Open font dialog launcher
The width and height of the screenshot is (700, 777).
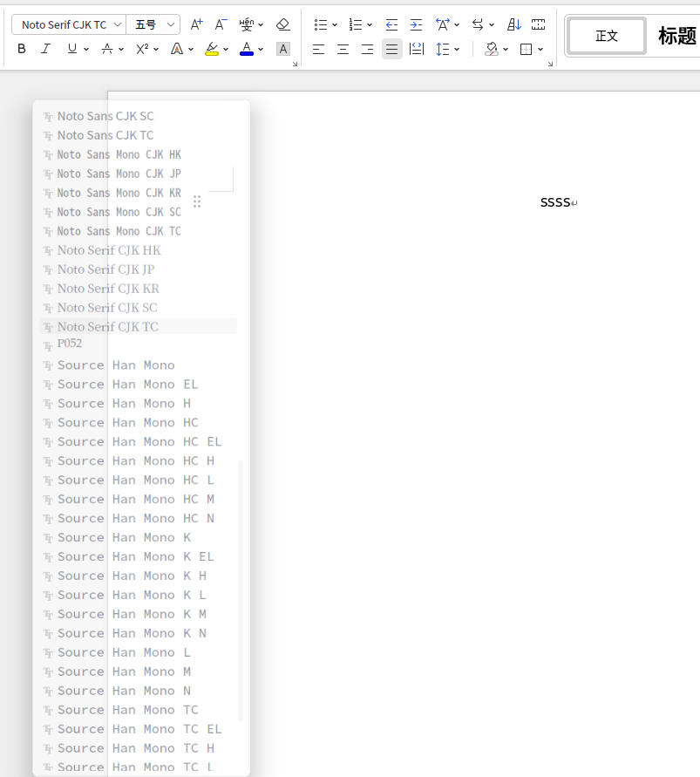(295, 64)
